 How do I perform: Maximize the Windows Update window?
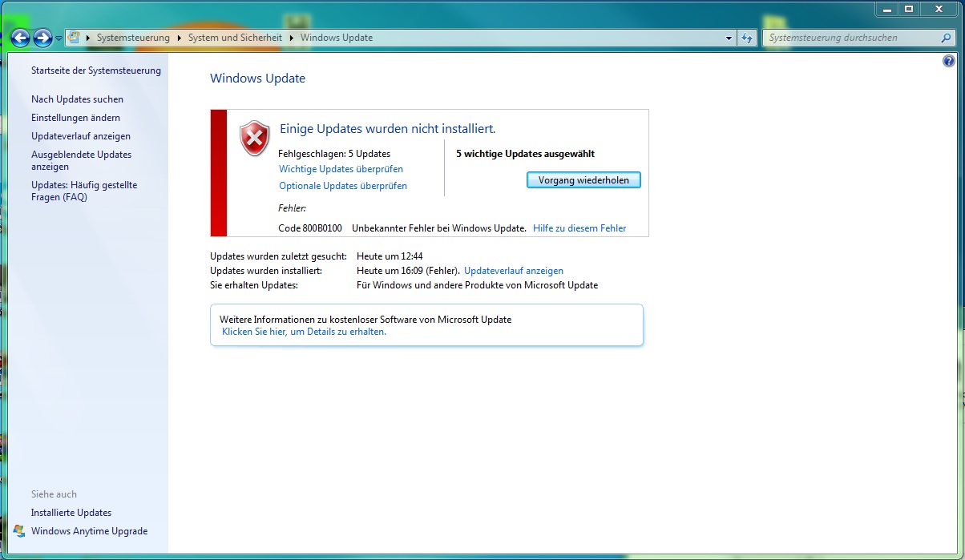[909, 9]
